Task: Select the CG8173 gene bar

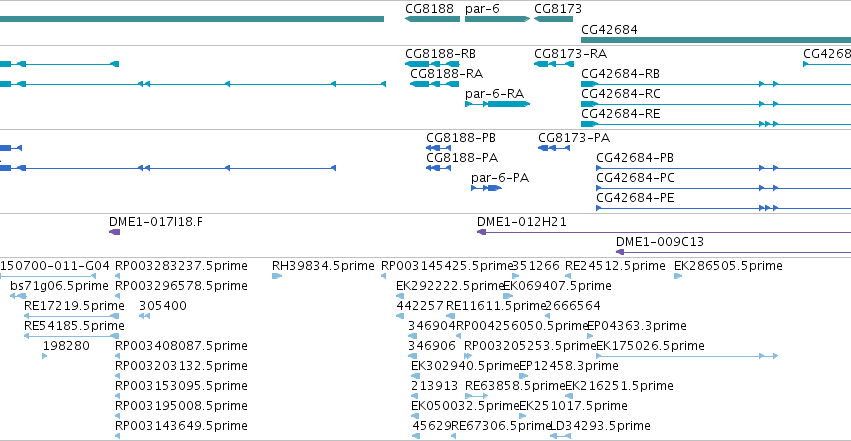Action: tap(553, 19)
